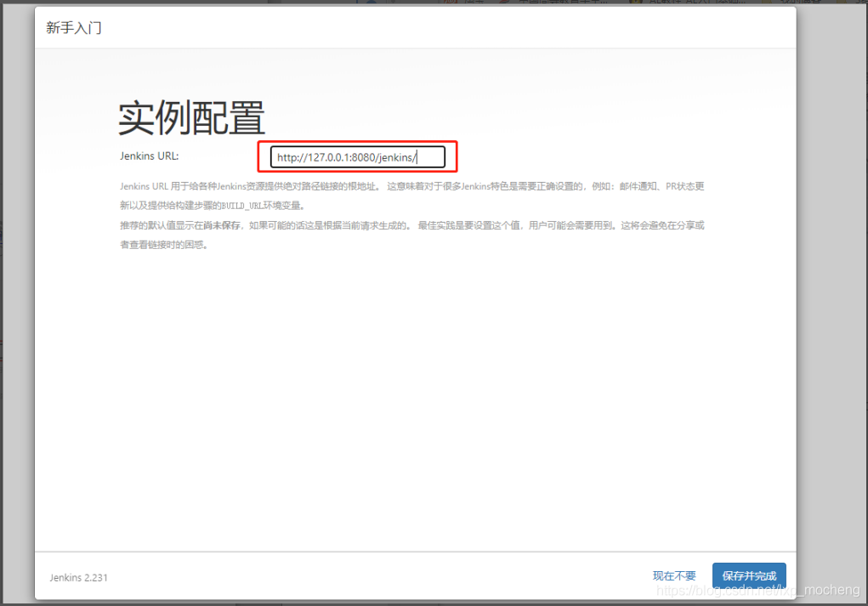This screenshot has width=868, height=606.
Task: Click the 现在不要 link
Action: pyautogui.click(x=673, y=575)
